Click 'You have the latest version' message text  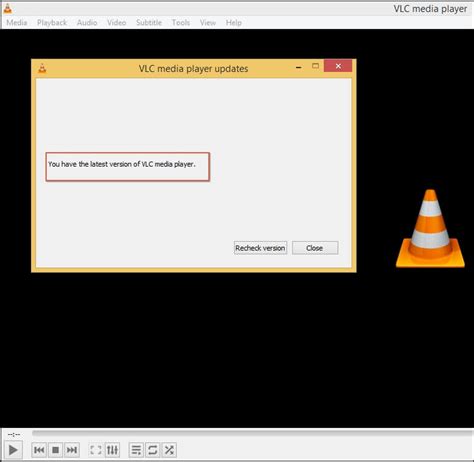point(122,164)
